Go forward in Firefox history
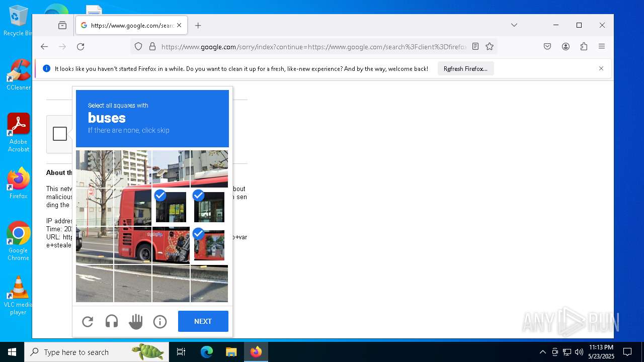This screenshot has width=644, height=362. (x=62, y=47)
